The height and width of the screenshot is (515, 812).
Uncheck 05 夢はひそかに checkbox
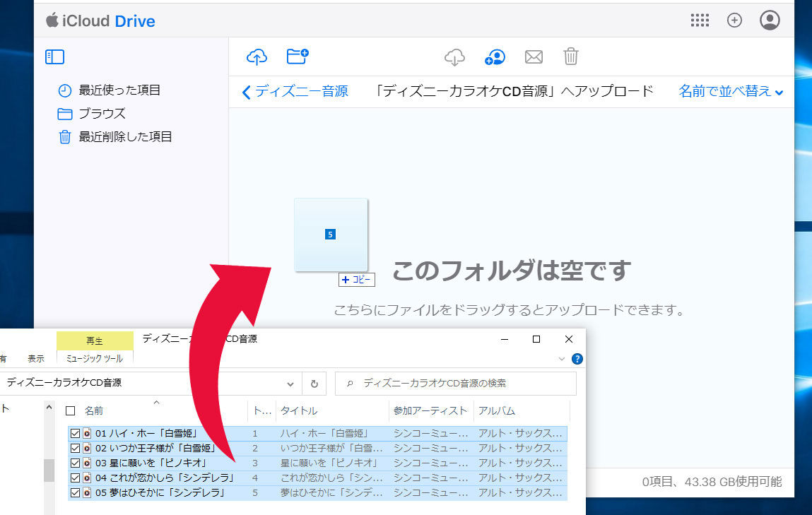[75, 492]
